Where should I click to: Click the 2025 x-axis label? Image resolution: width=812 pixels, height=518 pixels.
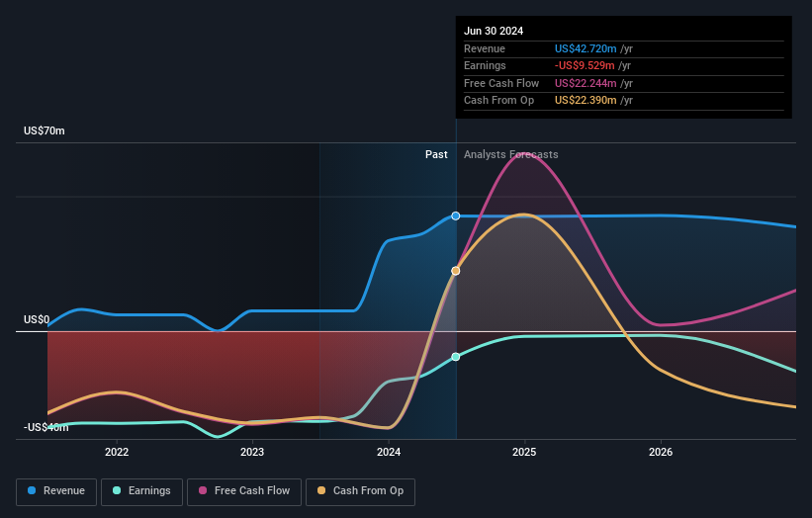(x=524, y=452)
